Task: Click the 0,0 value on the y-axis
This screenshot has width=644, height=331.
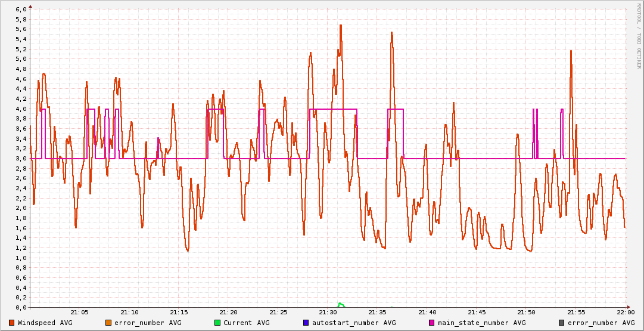Action: point(20,308)
